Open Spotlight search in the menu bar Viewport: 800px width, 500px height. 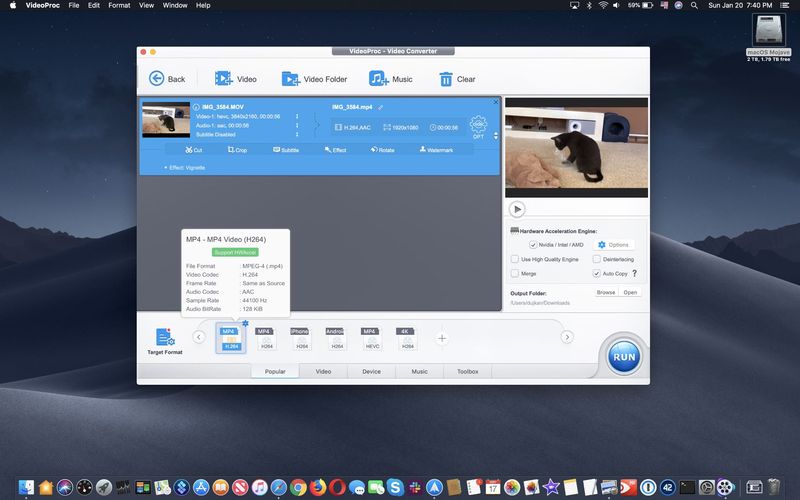(694, 5)
